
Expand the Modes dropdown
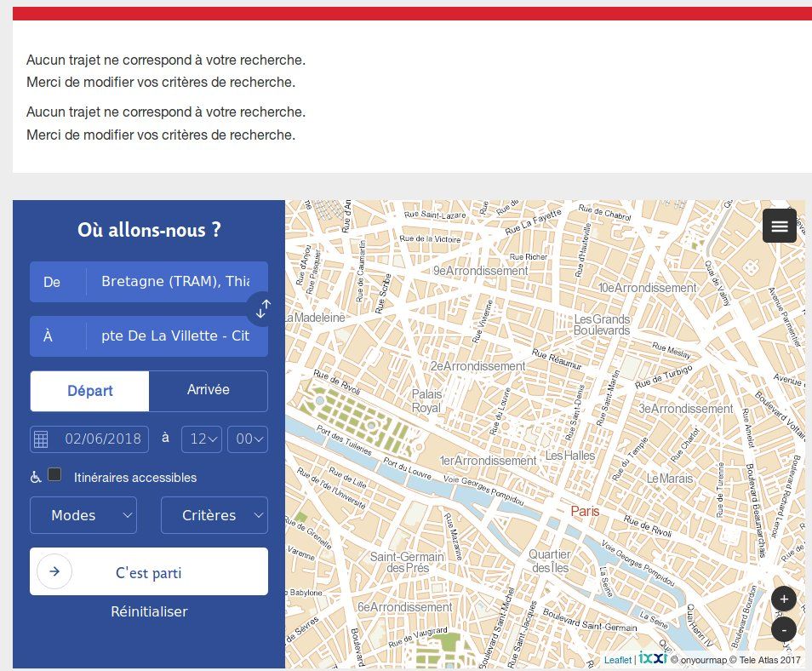coord(83,515)
